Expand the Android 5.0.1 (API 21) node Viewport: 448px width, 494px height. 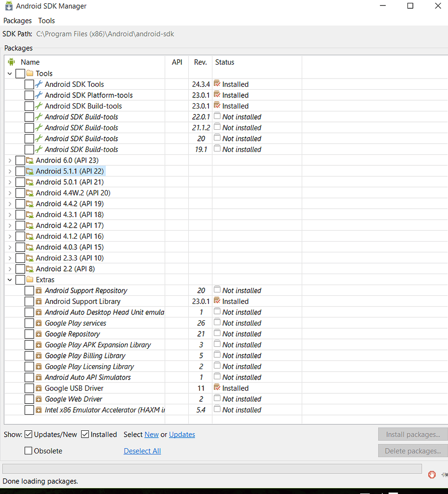click(x=10, y=181)
